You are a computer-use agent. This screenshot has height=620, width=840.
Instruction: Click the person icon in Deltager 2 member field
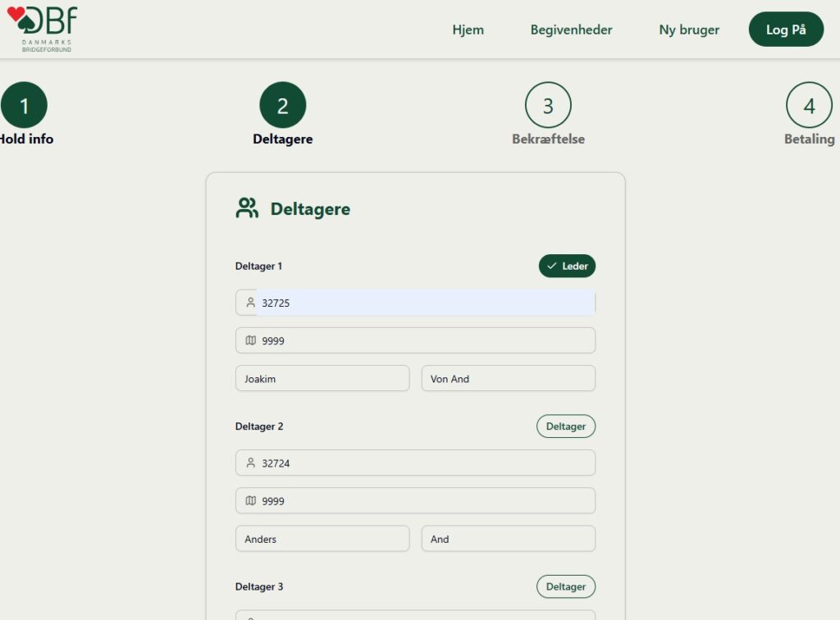pos(251,463)
